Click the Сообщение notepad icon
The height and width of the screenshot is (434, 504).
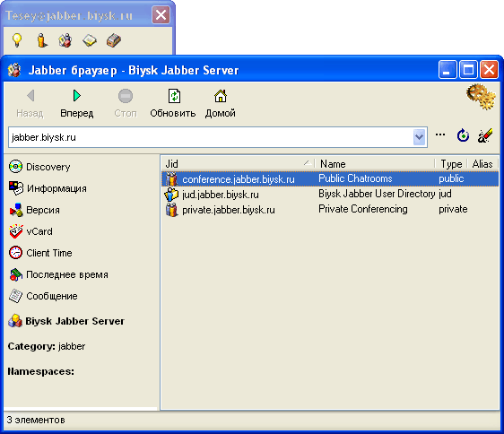pyautogui.click(x=15, y=296)
